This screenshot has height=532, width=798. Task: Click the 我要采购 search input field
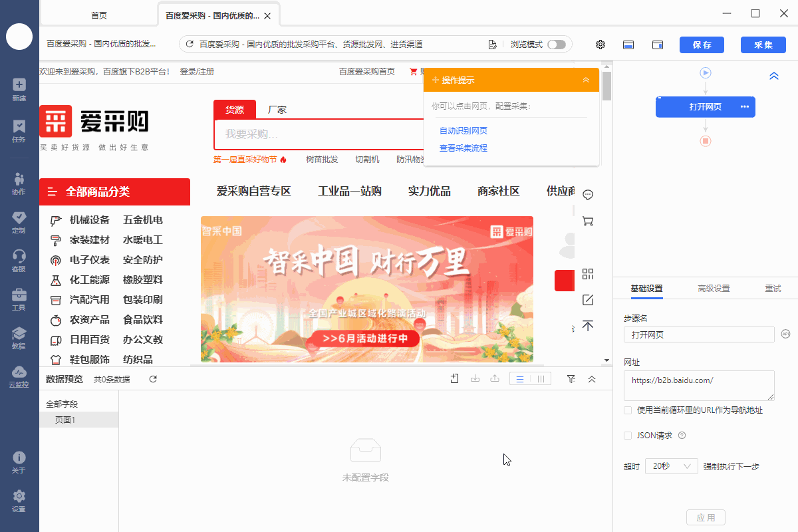(319, 134)
